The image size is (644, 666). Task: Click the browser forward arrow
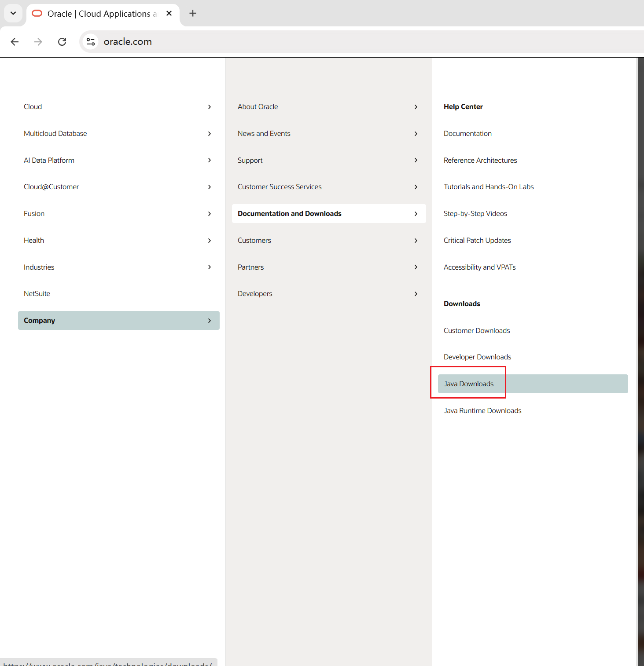[x=38, y=42]
